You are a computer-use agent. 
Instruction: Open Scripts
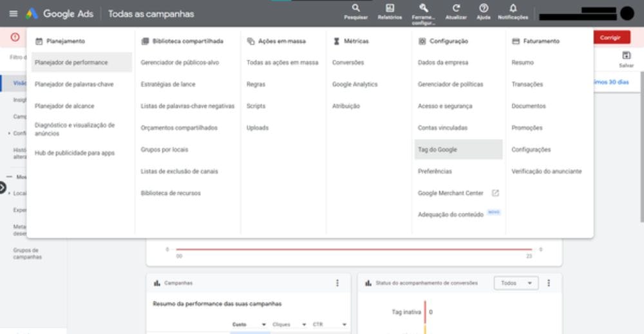tap(256, 106)
